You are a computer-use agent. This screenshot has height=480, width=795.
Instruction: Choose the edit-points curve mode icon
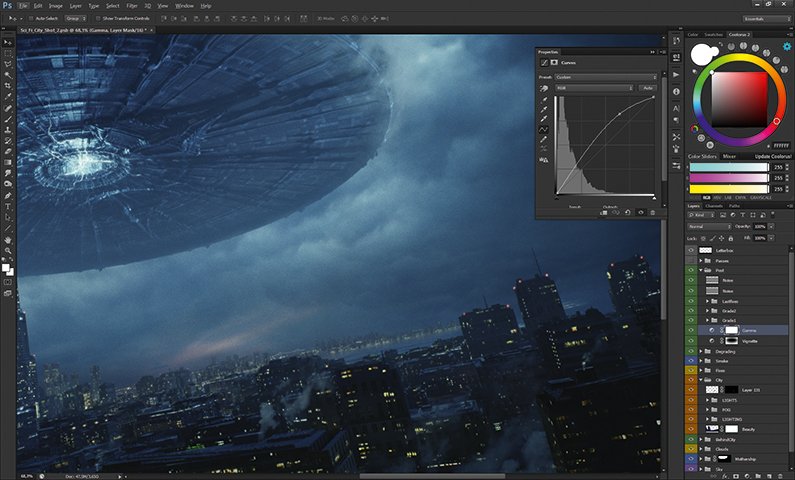544,130
